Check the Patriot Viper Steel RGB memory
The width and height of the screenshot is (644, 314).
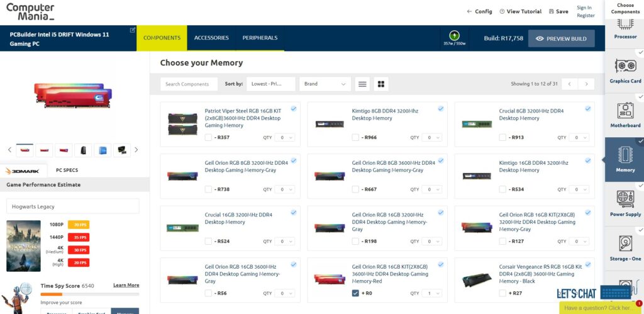pos(208,137)
